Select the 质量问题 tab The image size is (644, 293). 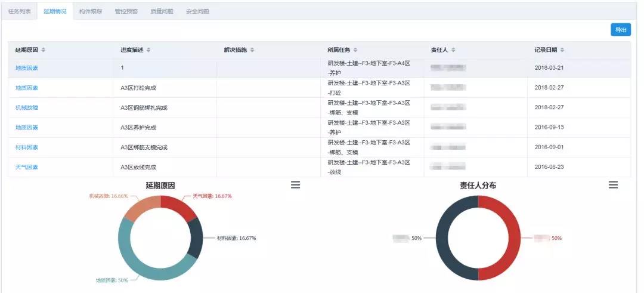coord(162,11)
